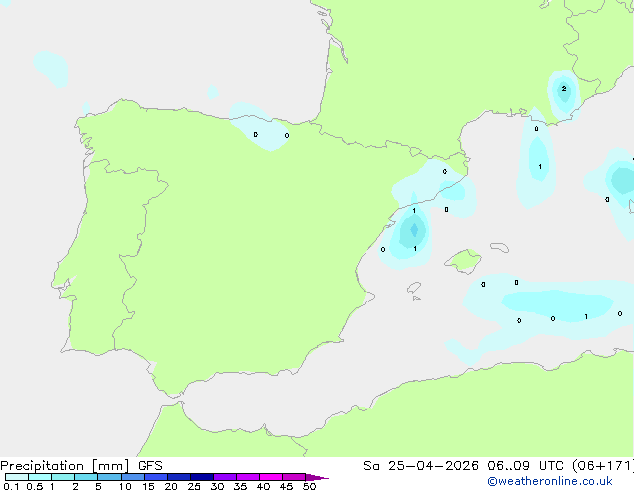Click the "Precipitation [mm]" title text

[x=65, y=466]
